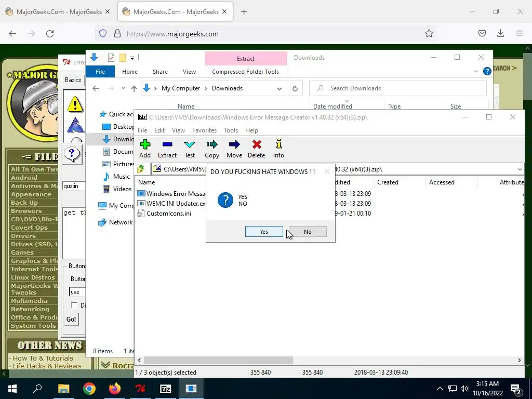Open Explorer Home ribbon tab
Image resolution: width=532 pixels, height=399 pixels.
129,72
